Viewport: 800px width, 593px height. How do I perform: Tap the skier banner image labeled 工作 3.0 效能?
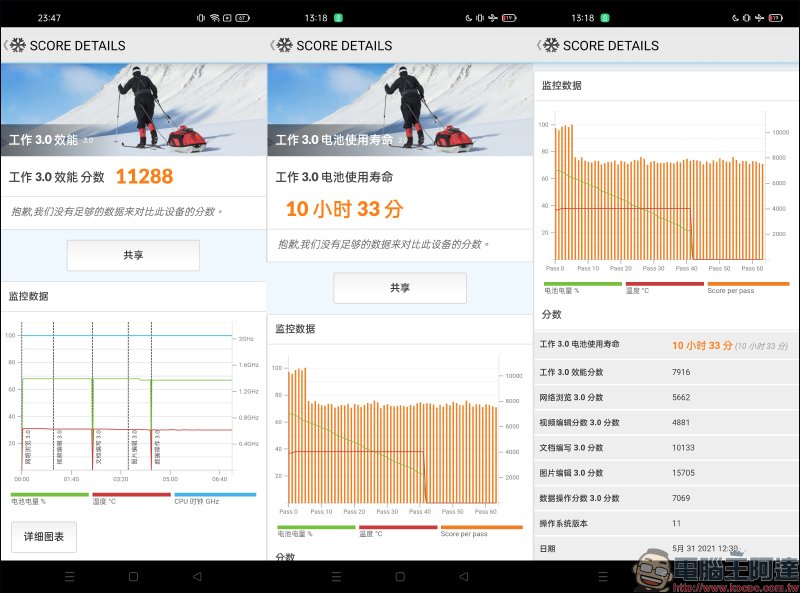[x=133, y=110]
